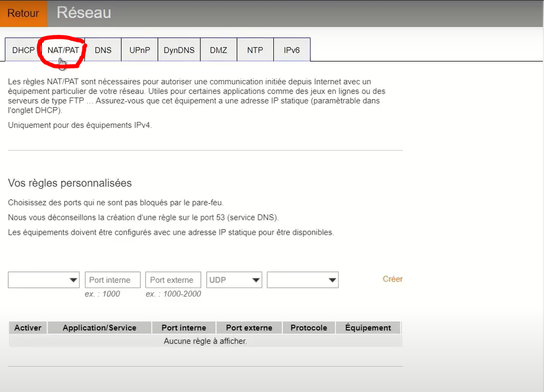Screen dimensions: 544x392
Task: Click the Activer column header
Action: tap(28, 328)
